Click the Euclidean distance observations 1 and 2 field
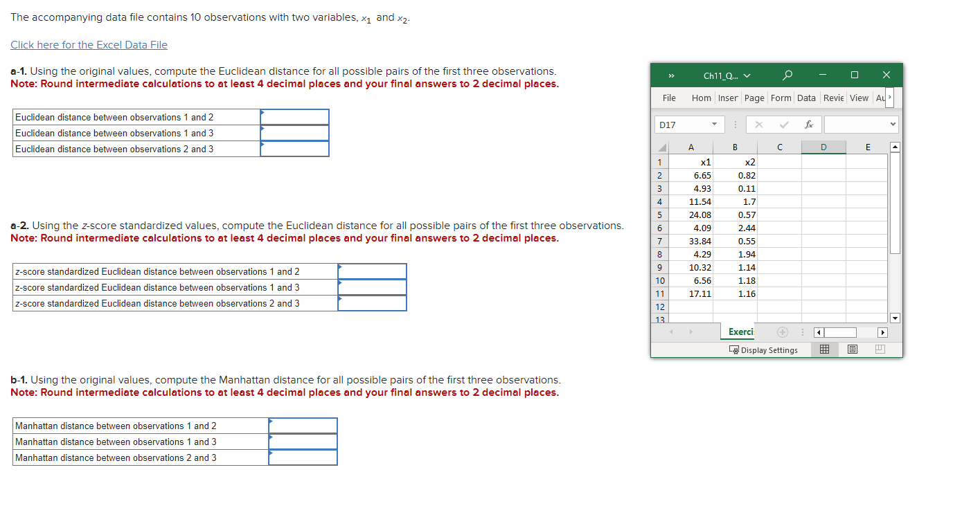980x508 pixels. 294,116
